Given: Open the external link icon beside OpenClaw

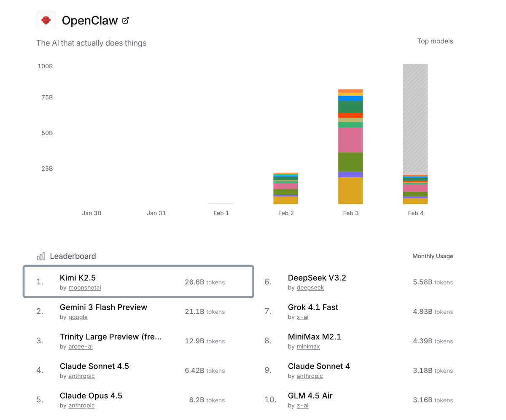Looking at the screenshot, I should pyautogui.click(x=125, y=20).
